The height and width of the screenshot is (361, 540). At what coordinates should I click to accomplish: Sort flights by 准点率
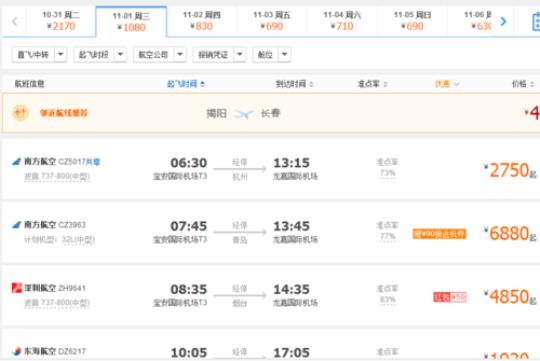tap(372, 84)
